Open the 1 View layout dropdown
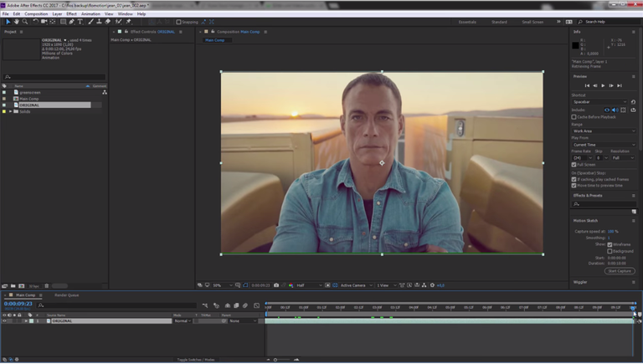The image size is (643, 364). (386, 285)
